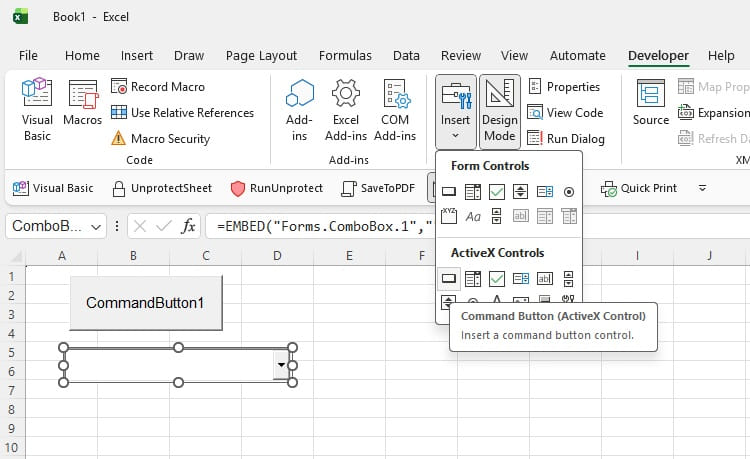
Task: Open the Name Box dropdown
Action: (96, 227)
